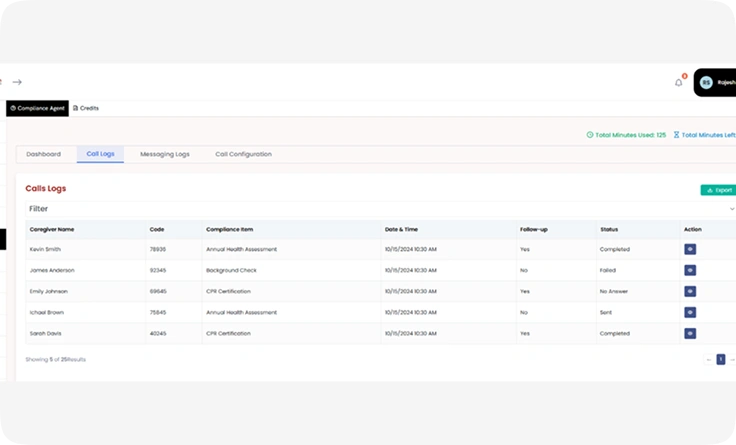This screenshot has height=445, width=736.
Task: Click the Follow-up column header
Action: click(534, 230)
